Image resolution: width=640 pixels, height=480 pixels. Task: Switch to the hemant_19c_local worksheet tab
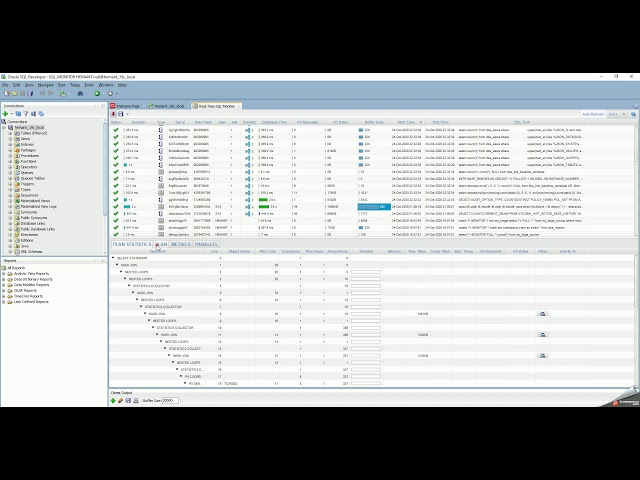pyautogui.click(x=167, y=106)
